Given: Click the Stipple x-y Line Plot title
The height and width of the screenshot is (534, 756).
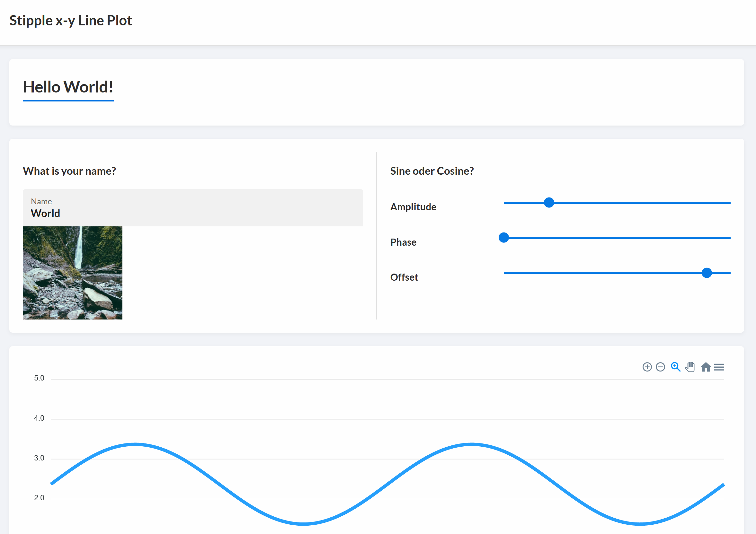Looking at the screenshot, I should pos(70,21).
